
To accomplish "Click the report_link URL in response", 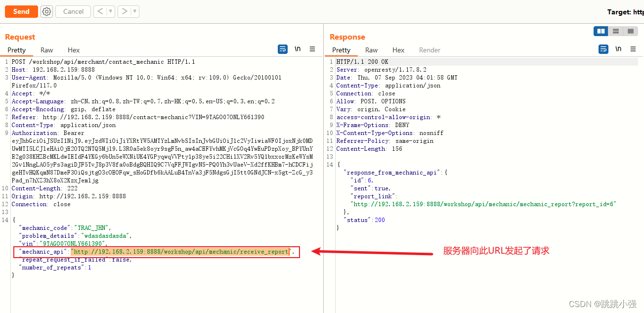I will (x=483, y=204).
